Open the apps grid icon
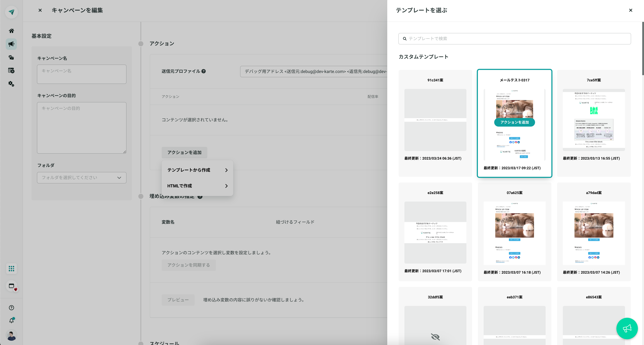 coord(11,268)
